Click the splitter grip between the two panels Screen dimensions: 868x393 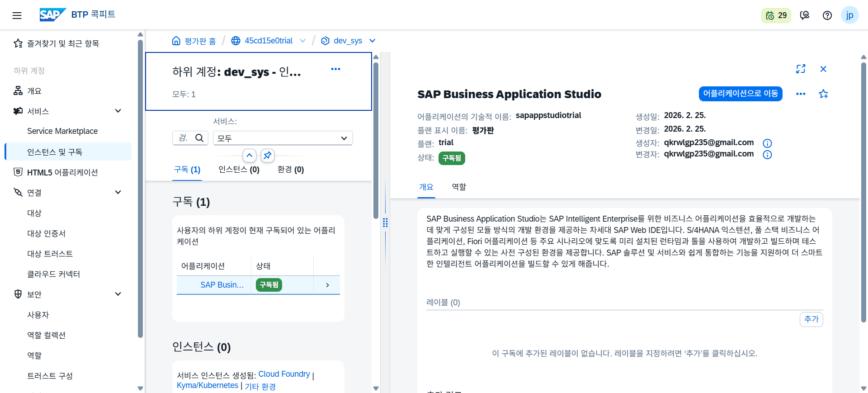[385, 223]
